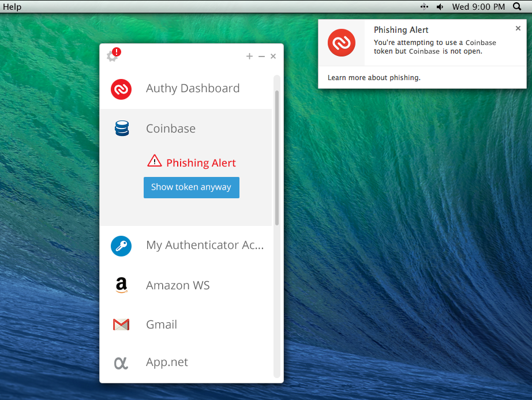
Task: Click the Authy logo in the notification
Action: [x=342, y=43]
